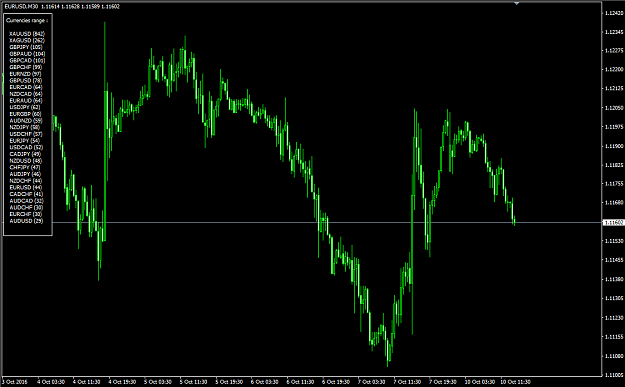
Task: Click the 'Currencies range :' heading
Action: pyautogui.click(x=27, y=20)
